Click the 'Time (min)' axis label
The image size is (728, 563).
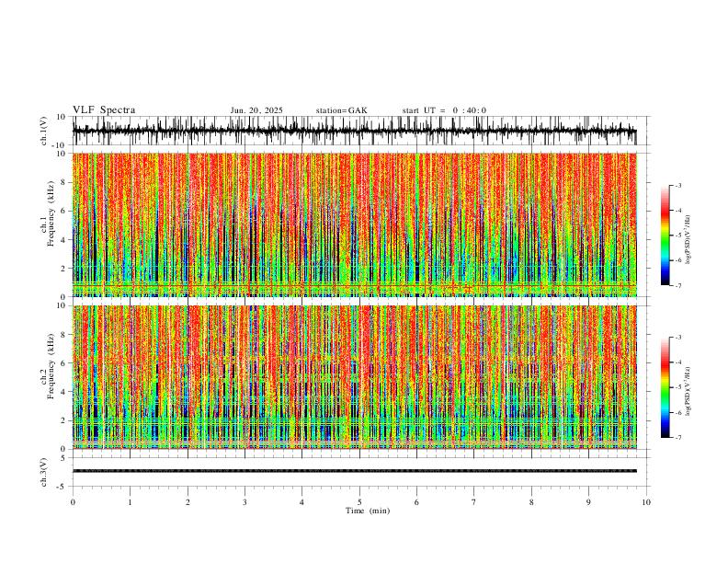coord(368,511)
